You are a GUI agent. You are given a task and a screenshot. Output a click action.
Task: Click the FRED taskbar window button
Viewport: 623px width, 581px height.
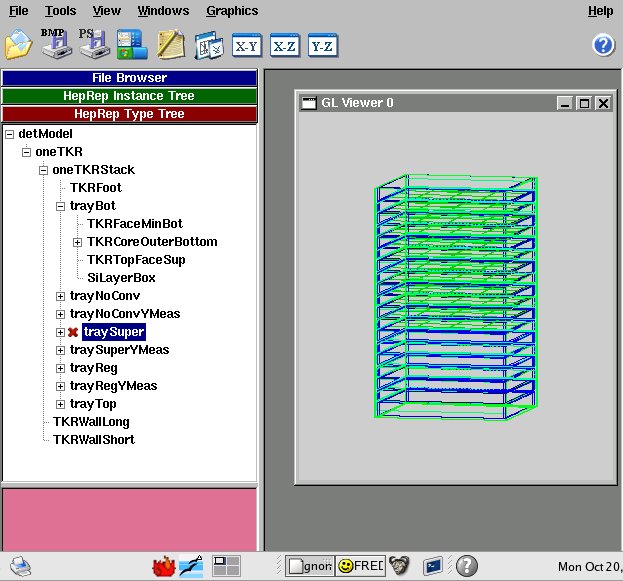pyautogui.click(x=359, y=566)
